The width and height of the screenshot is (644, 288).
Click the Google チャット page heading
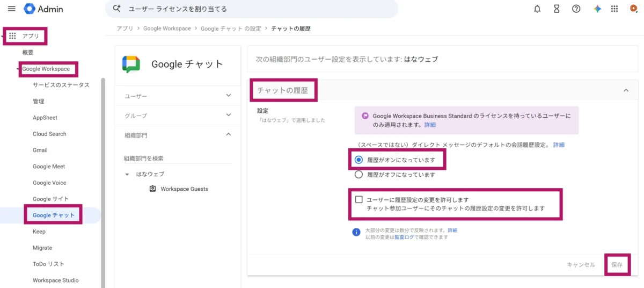tap(187, 64)
